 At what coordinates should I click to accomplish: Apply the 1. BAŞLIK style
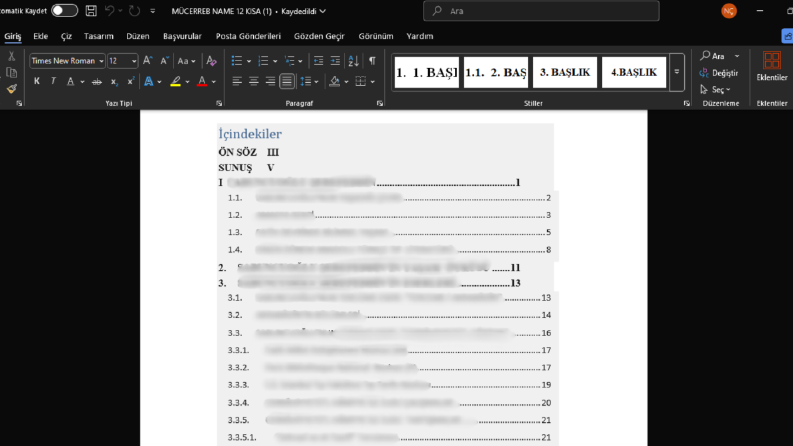pos(426,72)
